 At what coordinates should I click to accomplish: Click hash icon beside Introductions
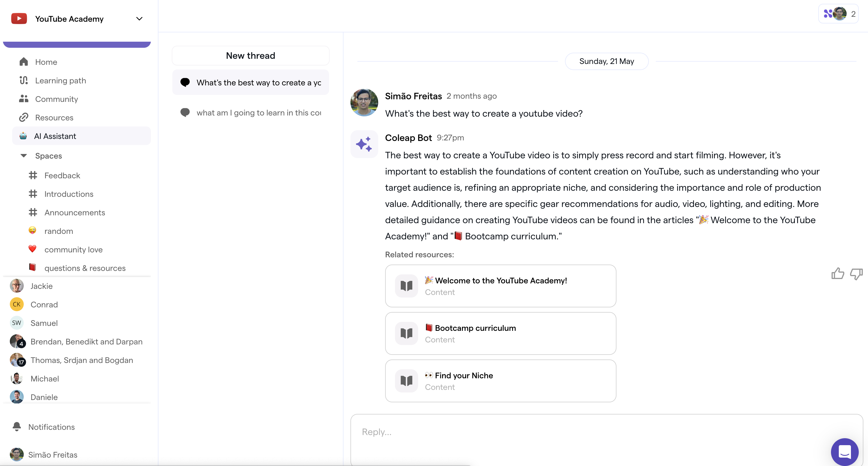pos(33,194)
